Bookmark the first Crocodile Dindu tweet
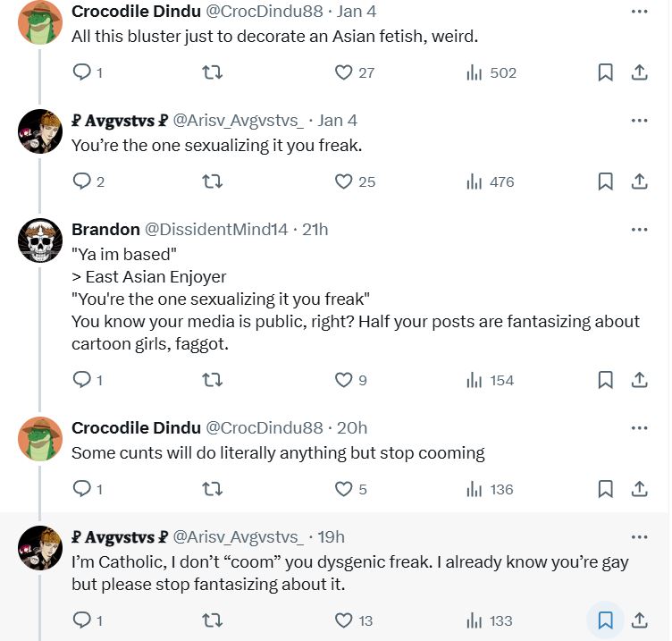 coord(605,72)
